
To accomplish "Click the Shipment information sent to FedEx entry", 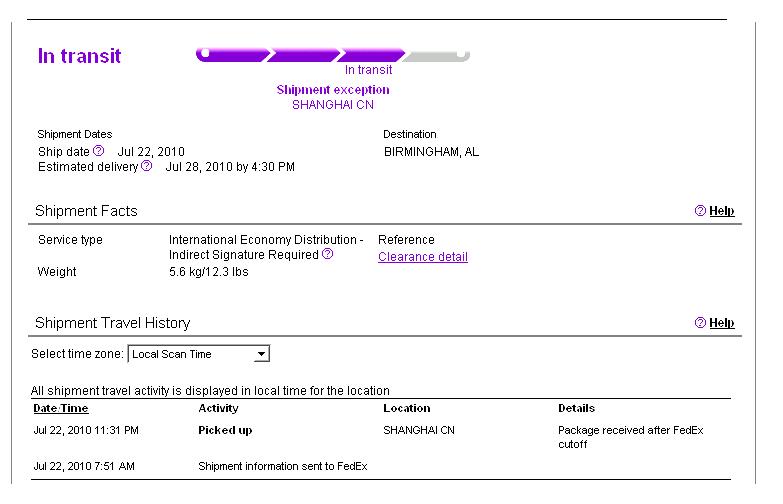I will 283,466.
